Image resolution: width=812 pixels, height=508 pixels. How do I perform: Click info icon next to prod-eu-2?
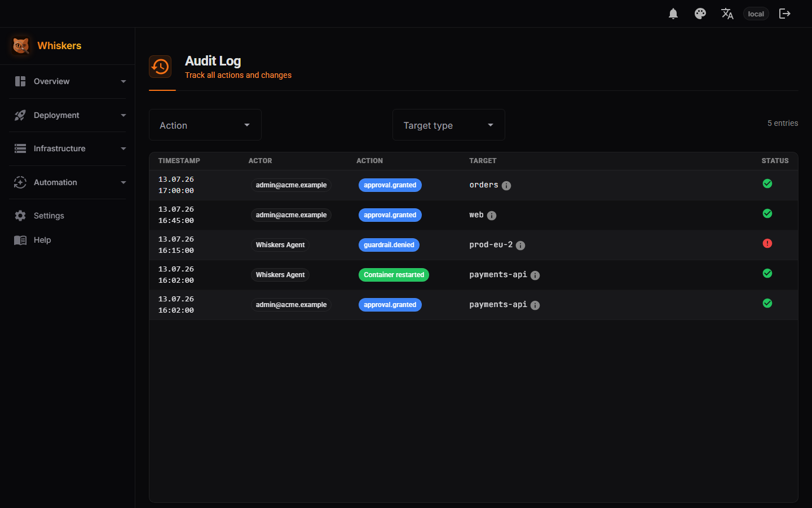pyautogui.click(x=520, y=246)
